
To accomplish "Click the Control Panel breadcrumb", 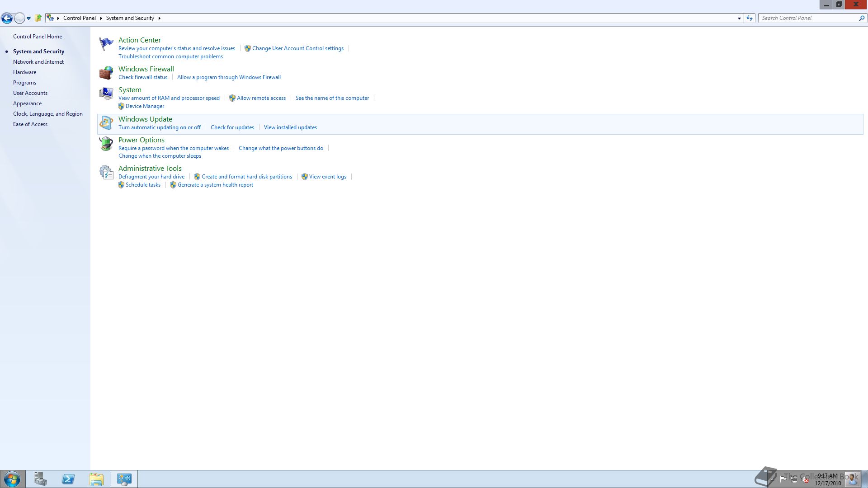I will pyautogui.click(x=80, y=18).
